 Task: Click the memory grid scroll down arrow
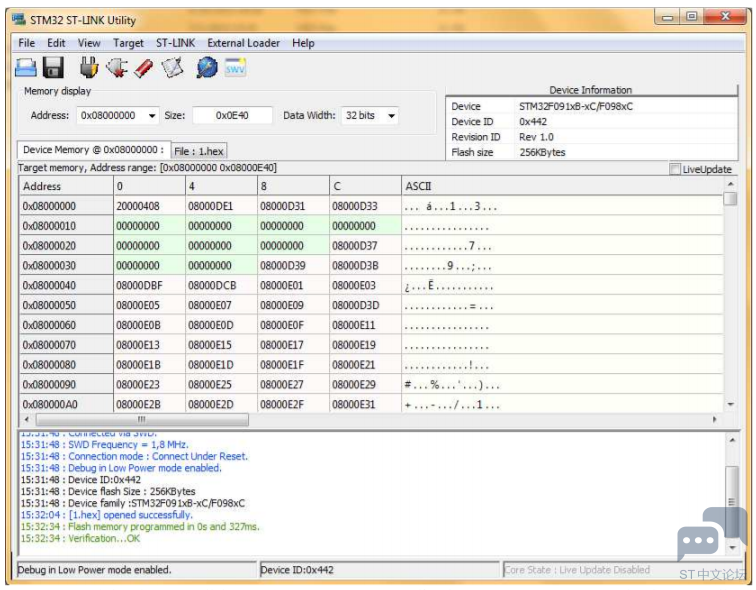pos(730,404)
